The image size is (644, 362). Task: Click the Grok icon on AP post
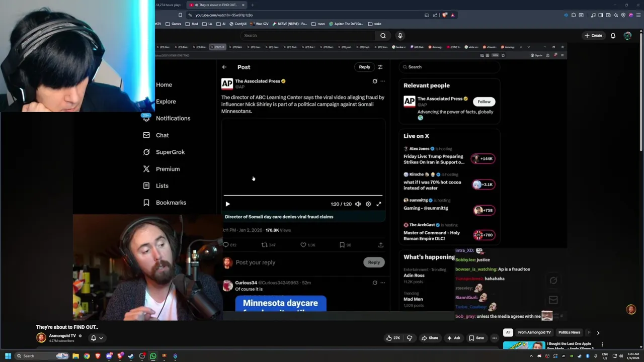[x=374, y=81]
